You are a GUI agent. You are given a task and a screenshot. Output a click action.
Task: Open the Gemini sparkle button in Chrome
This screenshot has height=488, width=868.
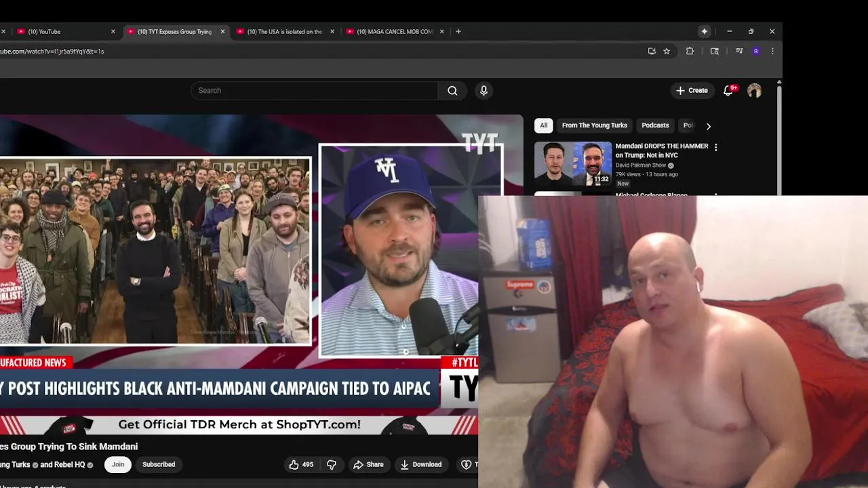(705, 31)
